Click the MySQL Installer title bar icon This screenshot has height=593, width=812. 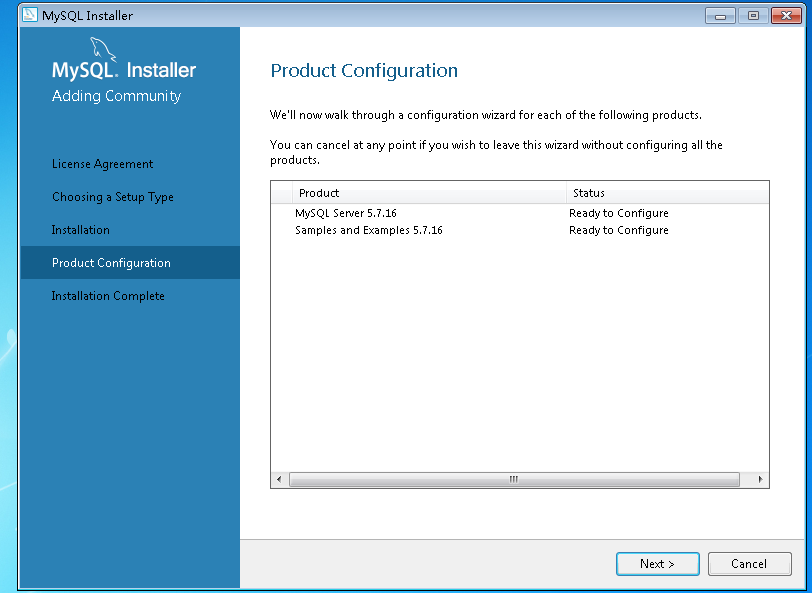tap(30, 15)
